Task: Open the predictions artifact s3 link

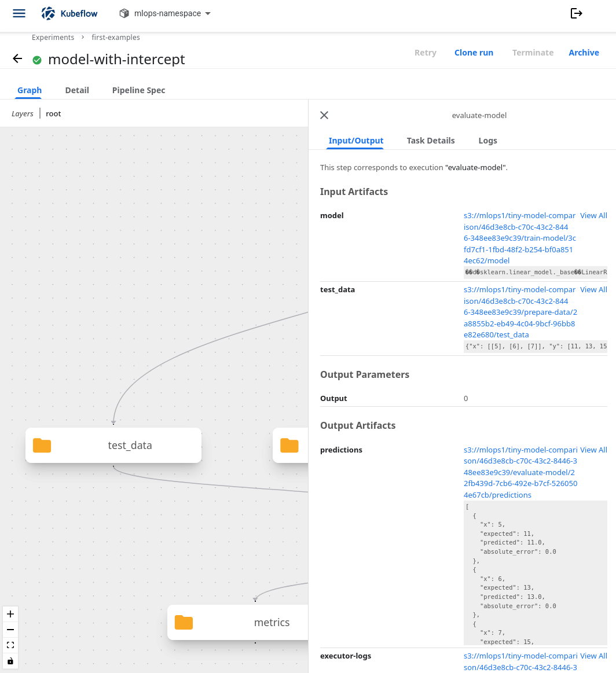Action: [x=520, y=472]
